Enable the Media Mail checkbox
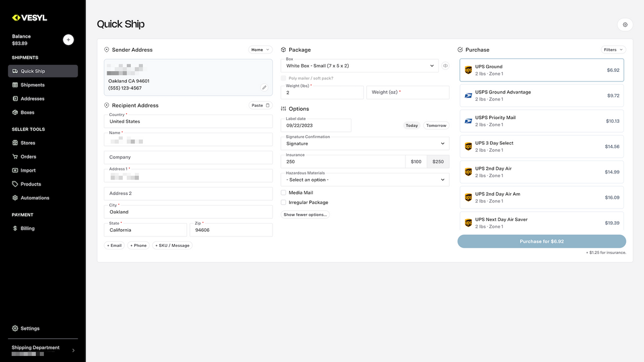Image resolution: width=644 pixels, height=362 pixels. click(x=283, y=192)
